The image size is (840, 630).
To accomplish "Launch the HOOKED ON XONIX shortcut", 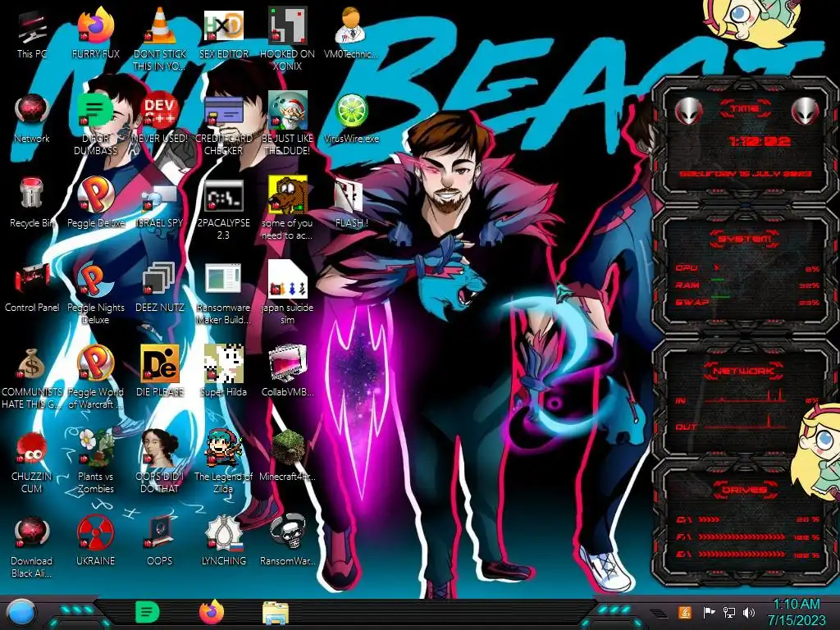I will [288, 38].
